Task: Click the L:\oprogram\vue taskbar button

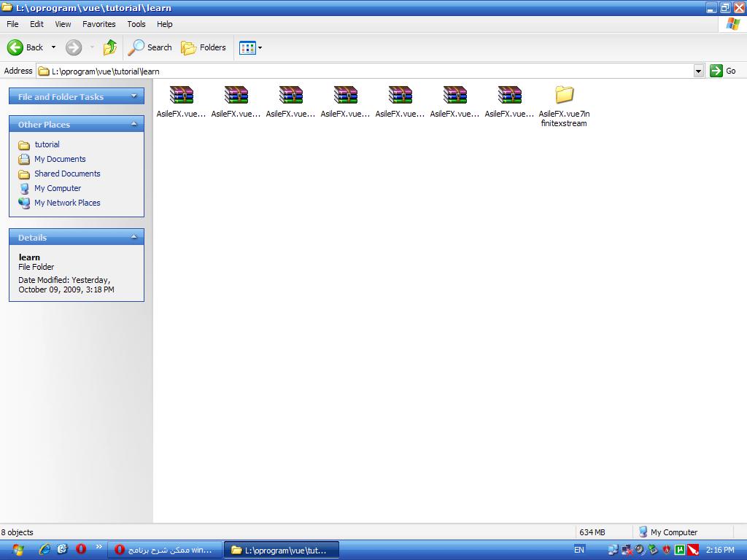Action: 281,550
